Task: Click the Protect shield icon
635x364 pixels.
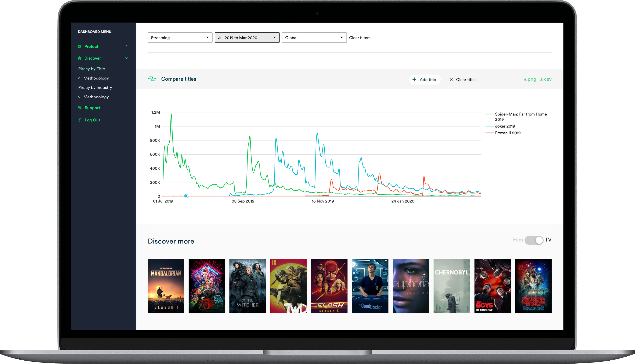Action: pyautogui.click(x=79, y=46)
